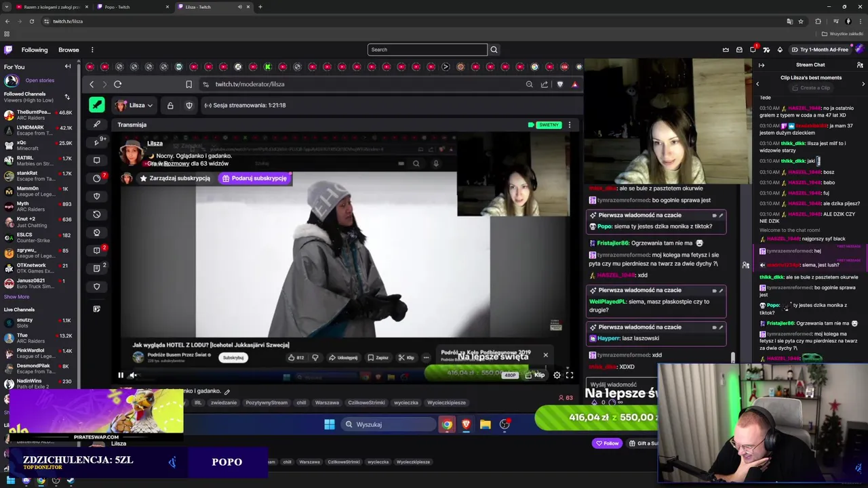Click the Brave shield icon in embedded bar

click(x=559, y=84)
